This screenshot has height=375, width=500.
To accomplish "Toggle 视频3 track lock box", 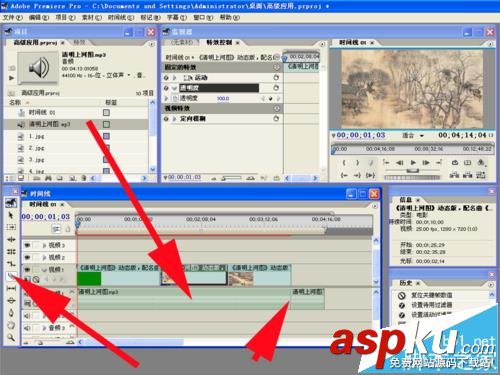I will point(36,245).
